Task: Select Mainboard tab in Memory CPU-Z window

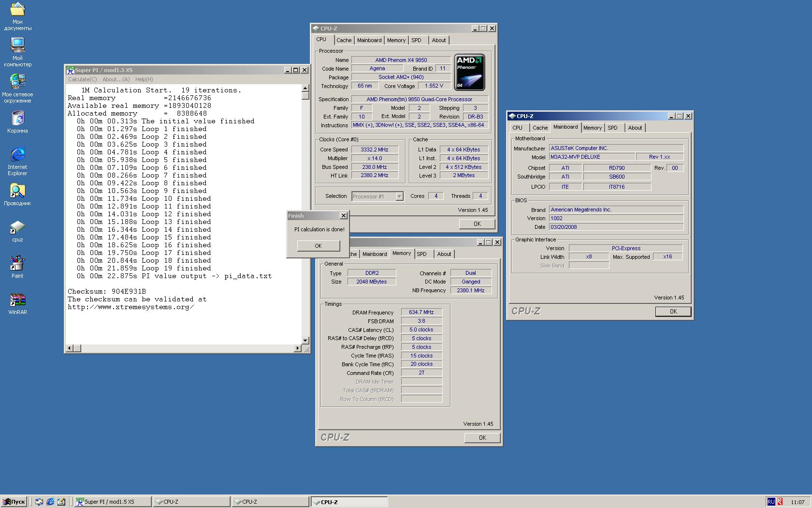Action: point(375,254)
